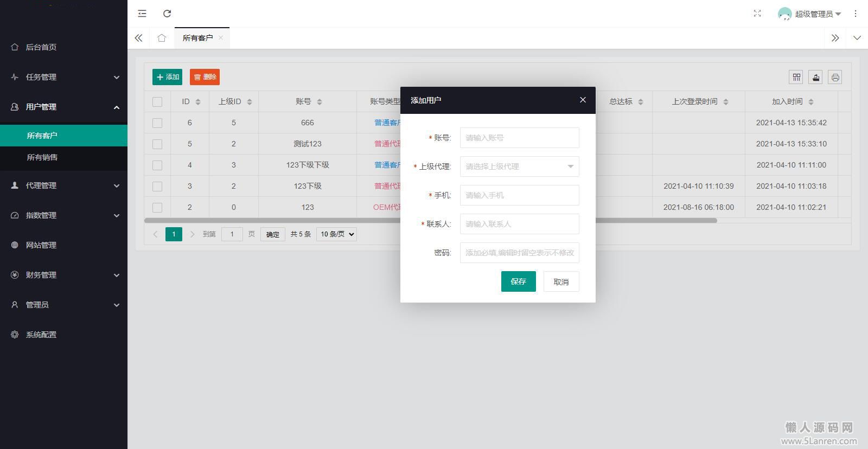Click the 保存 button
868x449 pixels.
(518, 281)
